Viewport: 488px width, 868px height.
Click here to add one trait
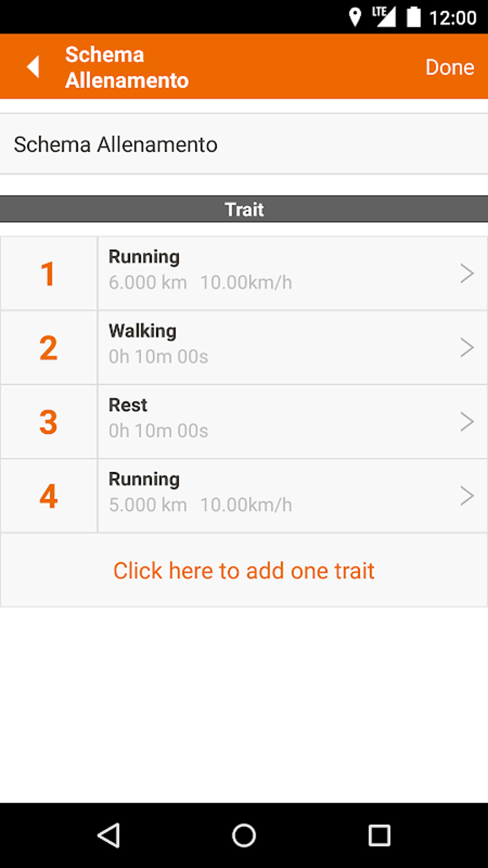pos(244,571)
